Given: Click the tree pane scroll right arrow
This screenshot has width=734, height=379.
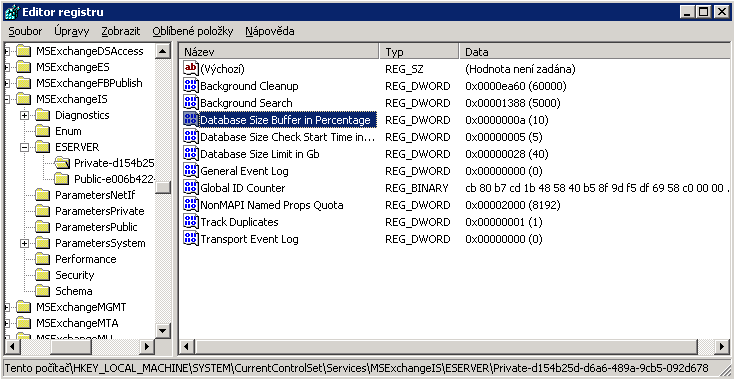Looking at the screenshot, I should point(147,347).
